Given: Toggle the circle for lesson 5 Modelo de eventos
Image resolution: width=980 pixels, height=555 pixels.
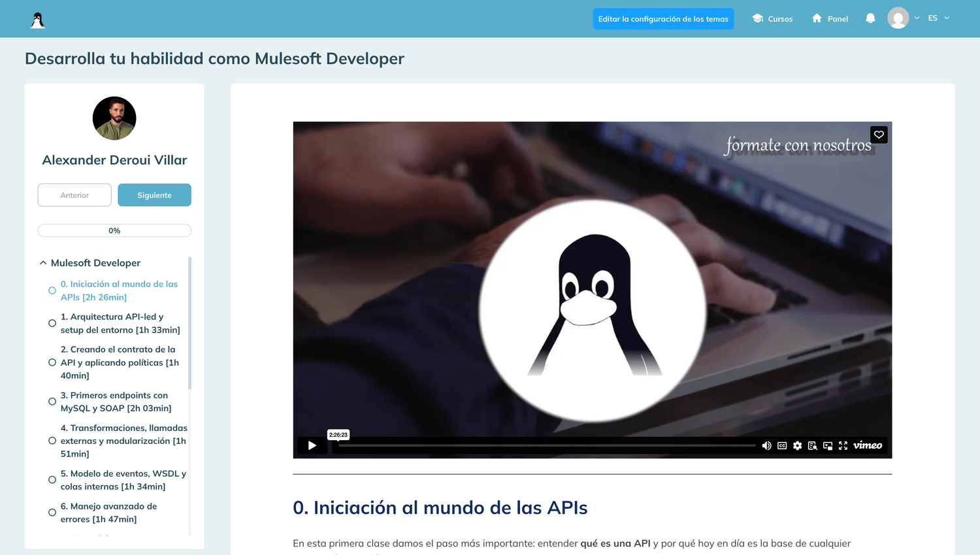Looking at the screenshot, I should click(x=52, y=480).
